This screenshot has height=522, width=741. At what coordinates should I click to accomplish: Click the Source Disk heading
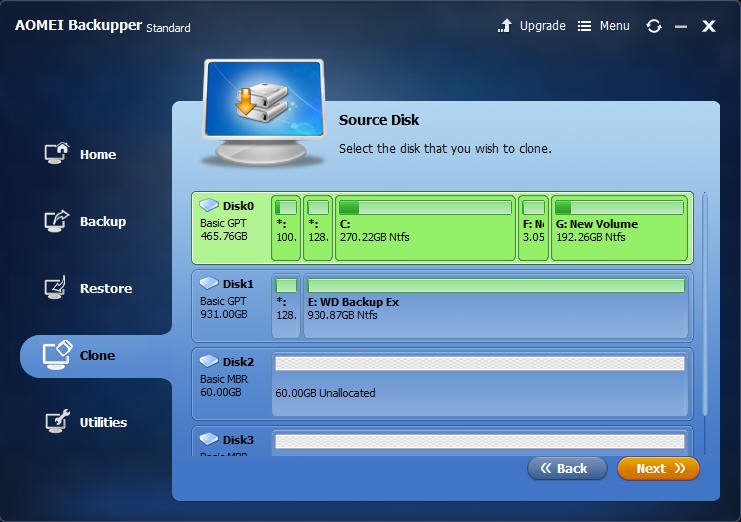[379, 120]
